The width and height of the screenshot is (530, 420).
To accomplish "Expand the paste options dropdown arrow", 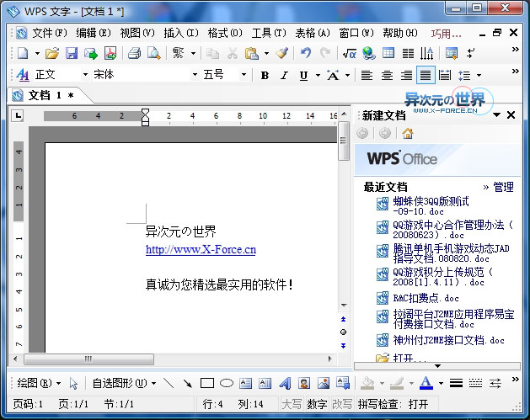I will (x=266, y=53).
